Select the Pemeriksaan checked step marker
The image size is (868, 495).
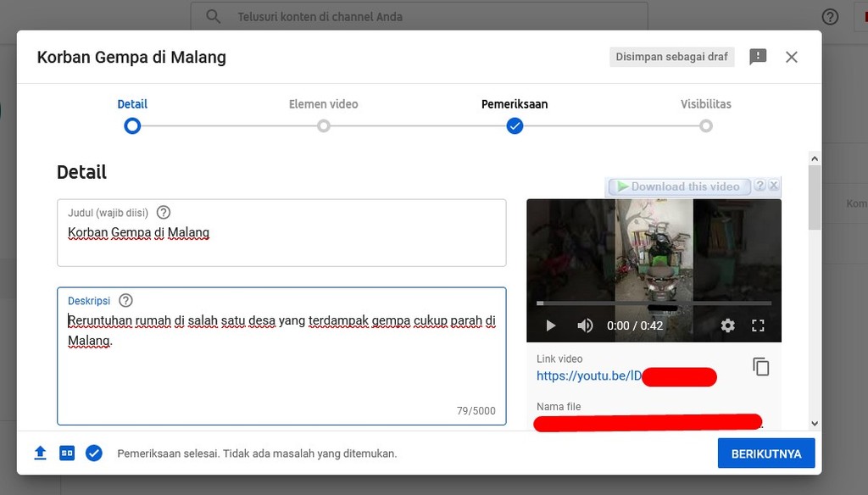click(x=515, y=126)
